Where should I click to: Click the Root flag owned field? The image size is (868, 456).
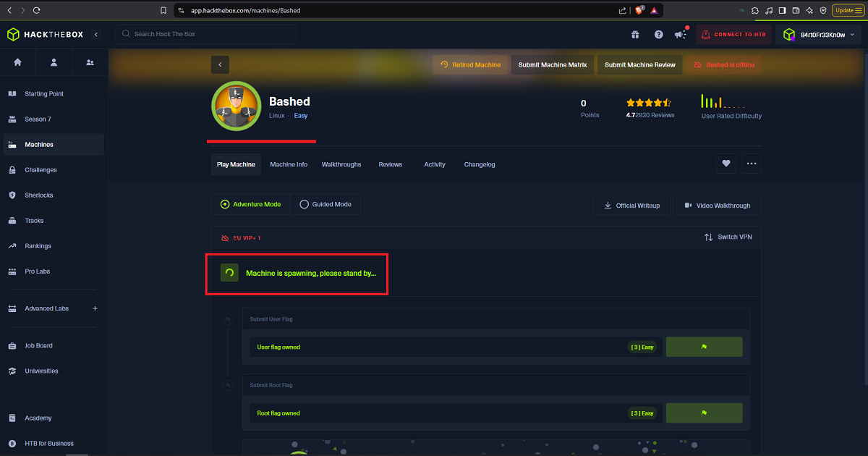tap(456, 413)
